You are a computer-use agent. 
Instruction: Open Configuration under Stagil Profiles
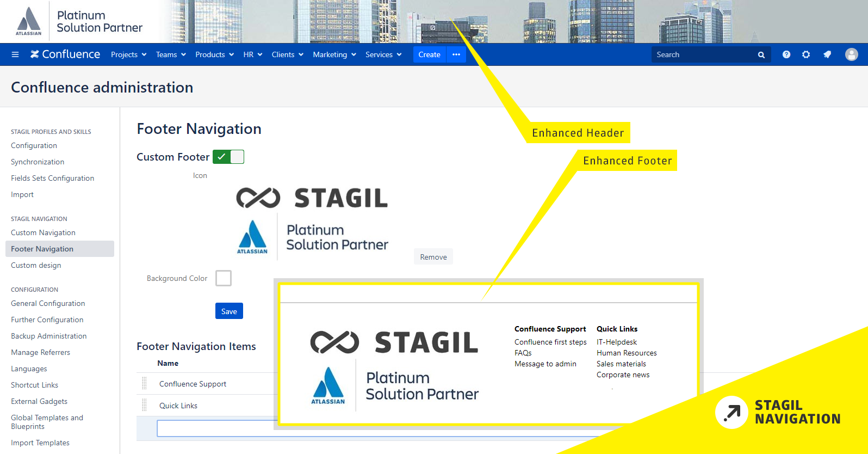point(34,145)
